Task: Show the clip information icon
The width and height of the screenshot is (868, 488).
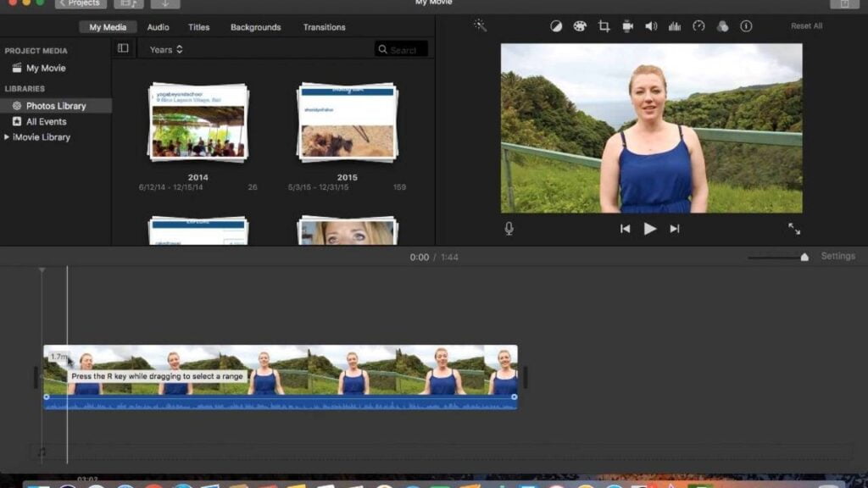Action: (746, 26)
